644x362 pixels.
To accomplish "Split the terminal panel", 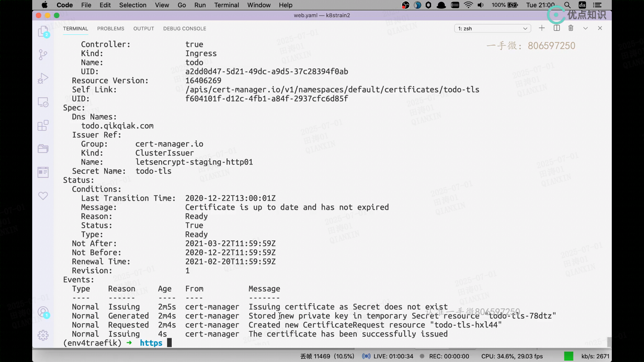I will (557, 28).
